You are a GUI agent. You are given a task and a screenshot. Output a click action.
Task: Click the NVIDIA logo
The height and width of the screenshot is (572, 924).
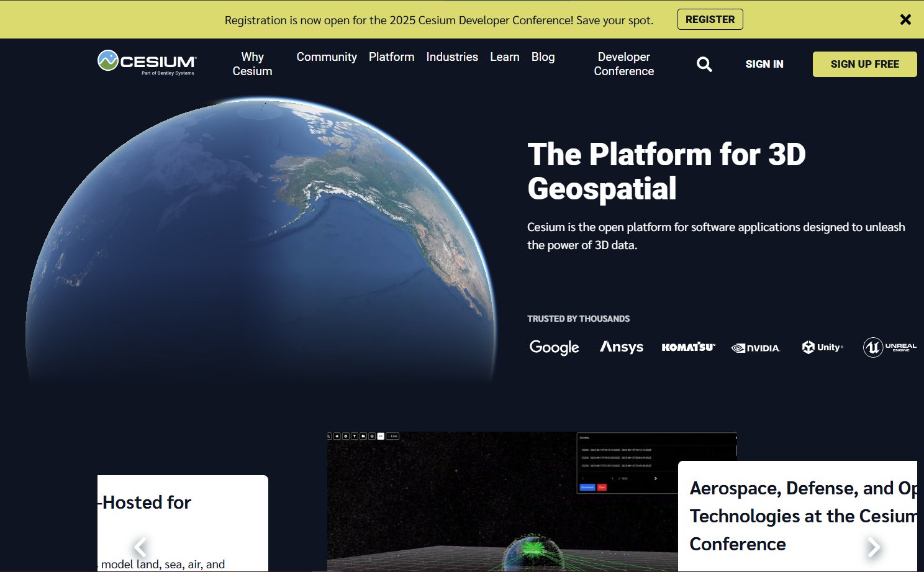coord(755,348)
